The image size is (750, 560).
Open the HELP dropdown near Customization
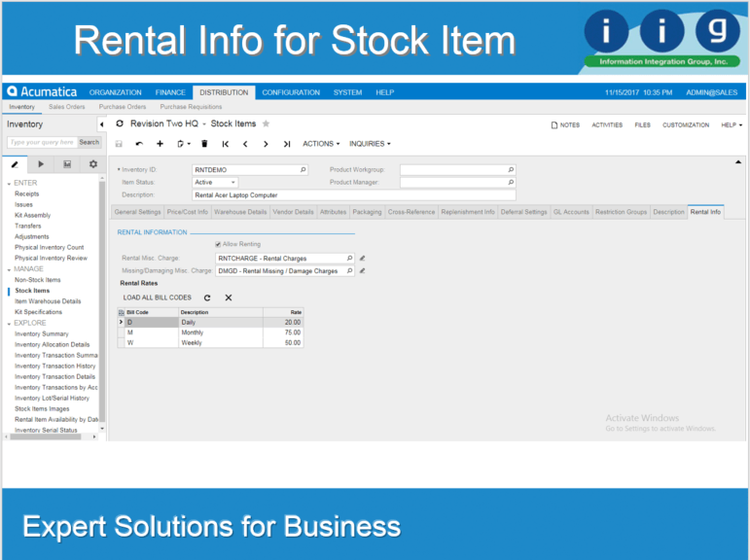(x=732, y=124)
